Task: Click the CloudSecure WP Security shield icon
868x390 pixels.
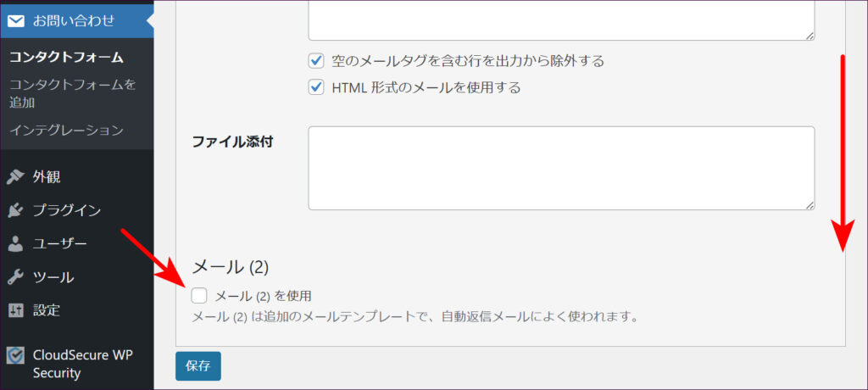Action: [x=15, y=356]
